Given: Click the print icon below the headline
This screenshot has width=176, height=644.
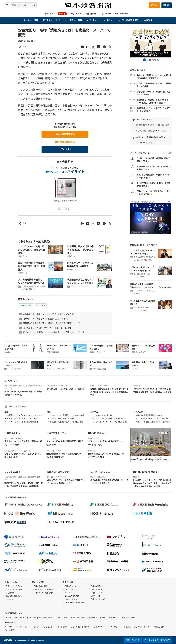Looking at the screenshot, I should [82, 47].
